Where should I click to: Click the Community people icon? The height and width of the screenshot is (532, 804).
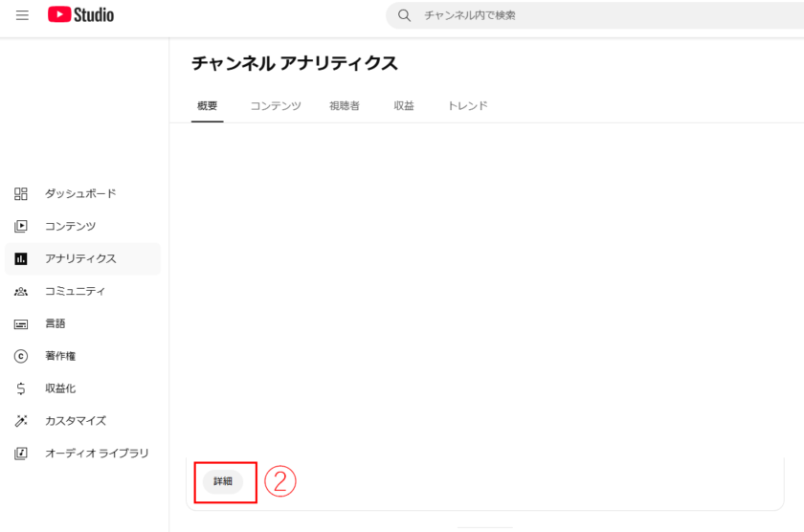tap(21, 292)
